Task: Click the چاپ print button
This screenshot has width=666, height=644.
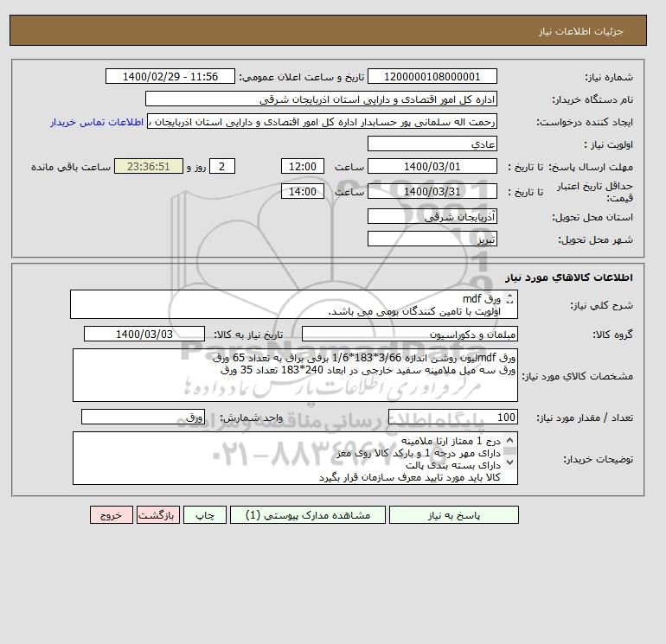Action: click(205, 515)
